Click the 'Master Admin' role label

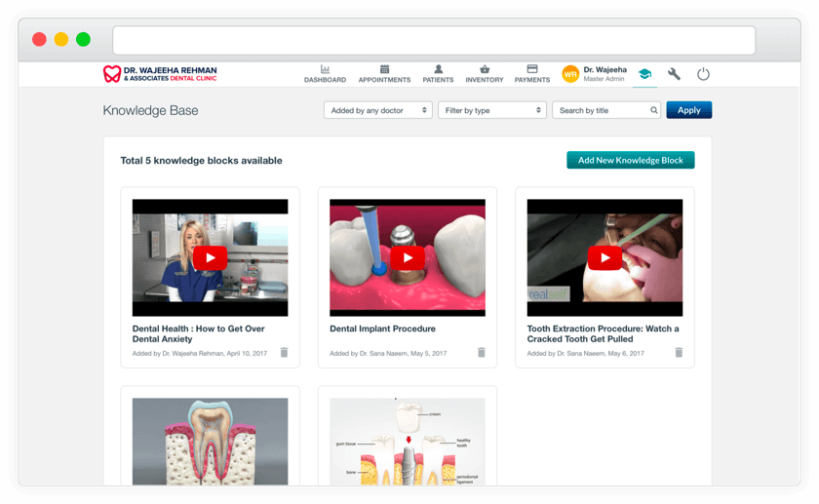tap(604, 79)
